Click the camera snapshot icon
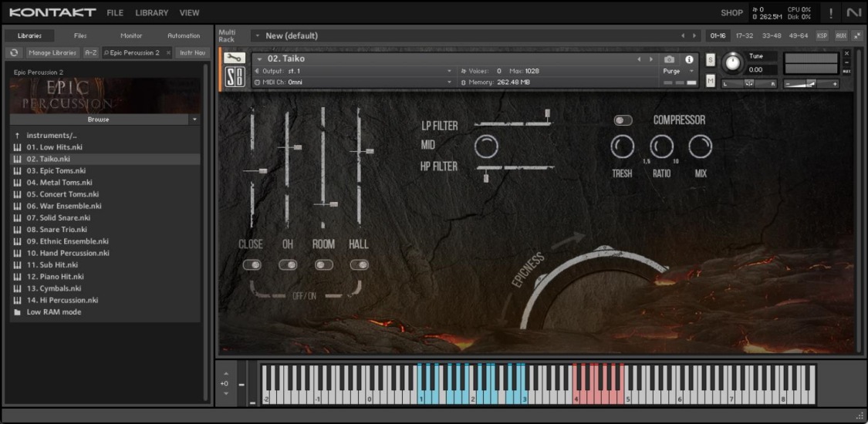Screen dimensions: 868x424 tap(669, 59)
